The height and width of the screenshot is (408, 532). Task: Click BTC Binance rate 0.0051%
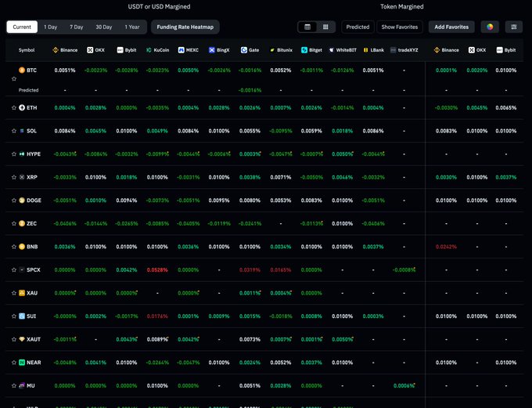[x=65, y=70]
